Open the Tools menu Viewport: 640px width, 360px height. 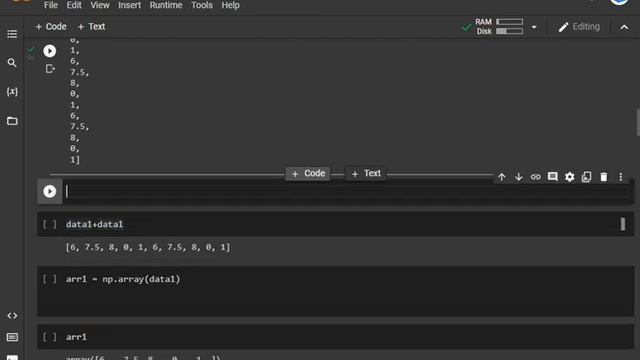[x=202, y=5]
